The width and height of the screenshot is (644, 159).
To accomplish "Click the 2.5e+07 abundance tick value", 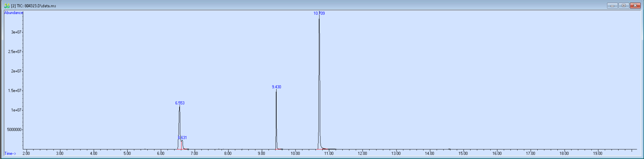I will 15,51.
